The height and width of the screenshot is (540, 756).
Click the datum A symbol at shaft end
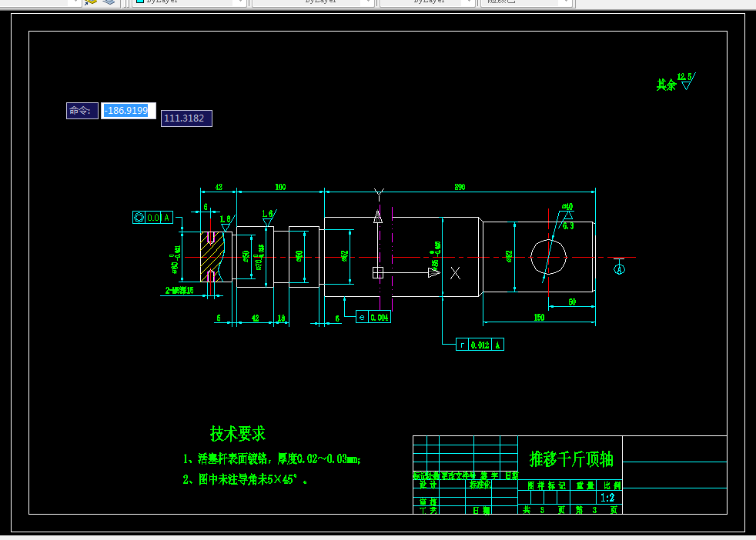620,266
